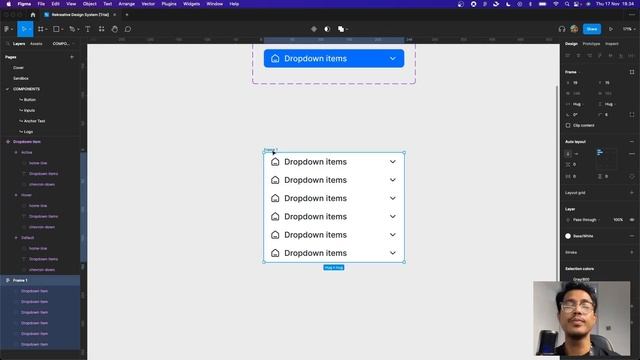Click the Create component icon
640x360 pixels.
click(x=314, y=29)
